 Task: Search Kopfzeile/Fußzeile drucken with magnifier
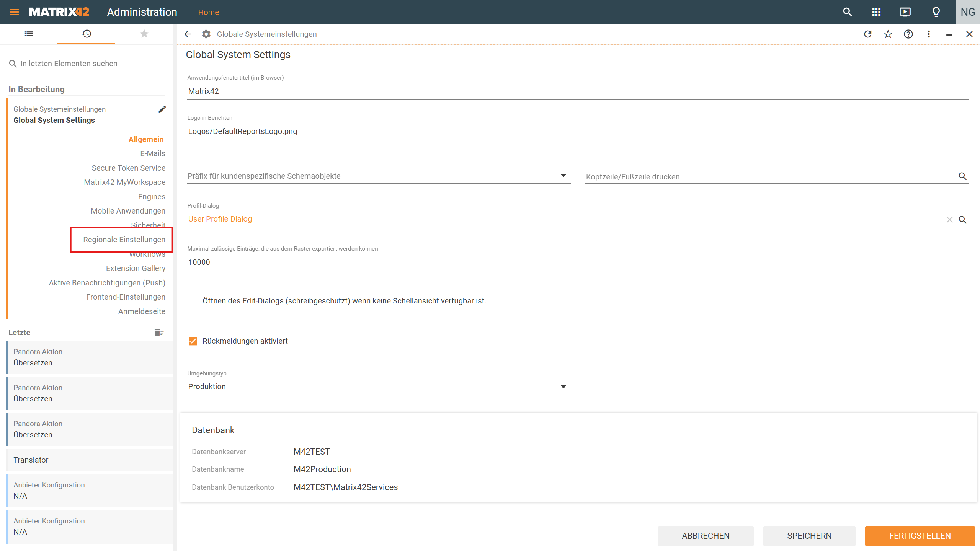click(x=962, y=176)
